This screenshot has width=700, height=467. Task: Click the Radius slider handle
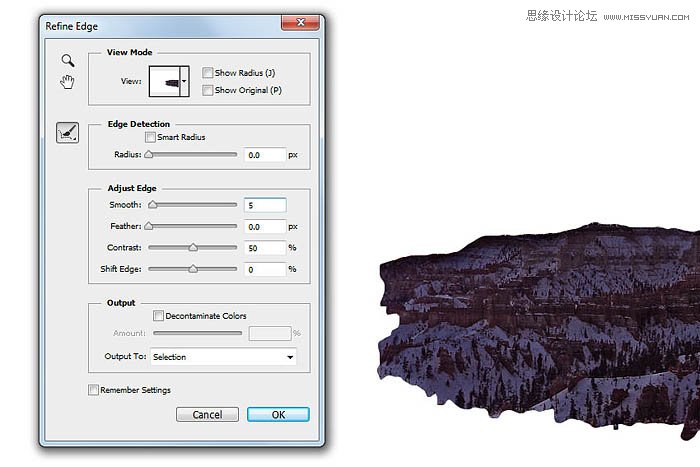(x=149, y=155)
